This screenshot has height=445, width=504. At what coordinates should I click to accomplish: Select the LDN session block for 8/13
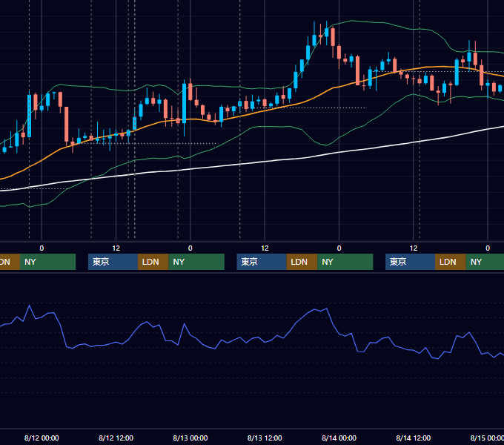point(302,262)
